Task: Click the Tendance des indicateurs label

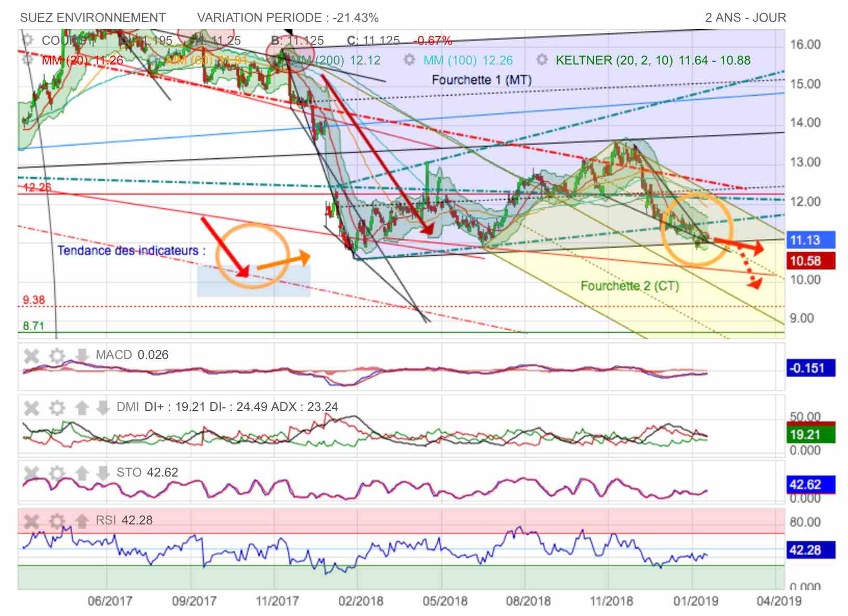Action: coord(131,251)
